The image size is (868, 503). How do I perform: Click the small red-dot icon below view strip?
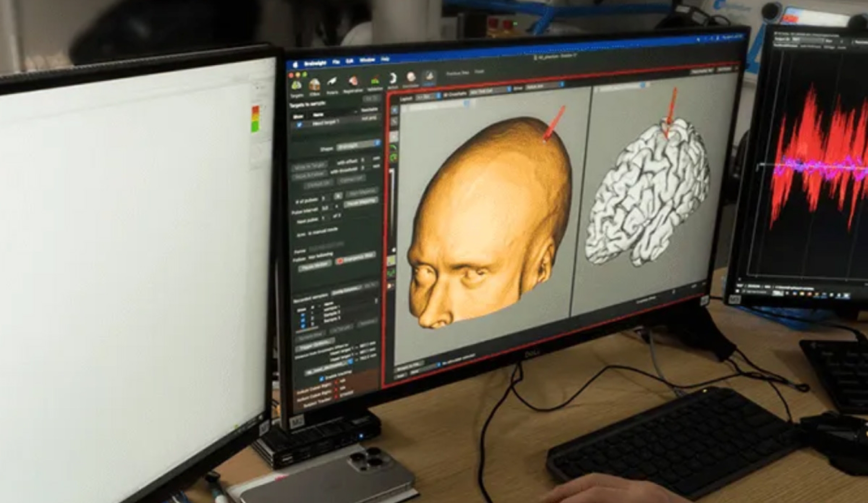tap(391, 285)
